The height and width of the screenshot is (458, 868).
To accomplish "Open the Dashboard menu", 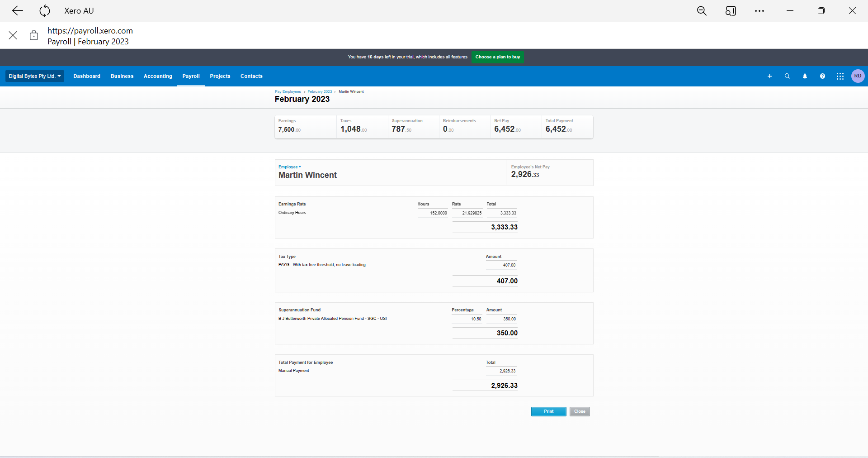I will (87, 76).
